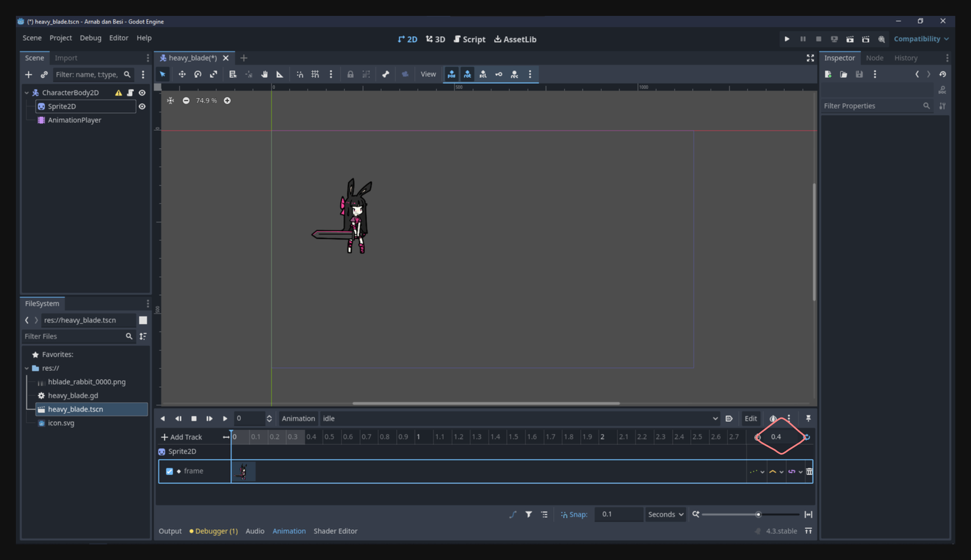971x560 pixels.
Task: Open the idle animation dropdown
Action: (x=521, y=419)
